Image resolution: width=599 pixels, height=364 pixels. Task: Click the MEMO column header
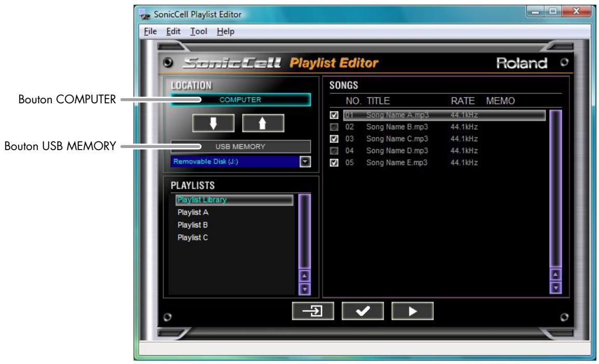500,101
